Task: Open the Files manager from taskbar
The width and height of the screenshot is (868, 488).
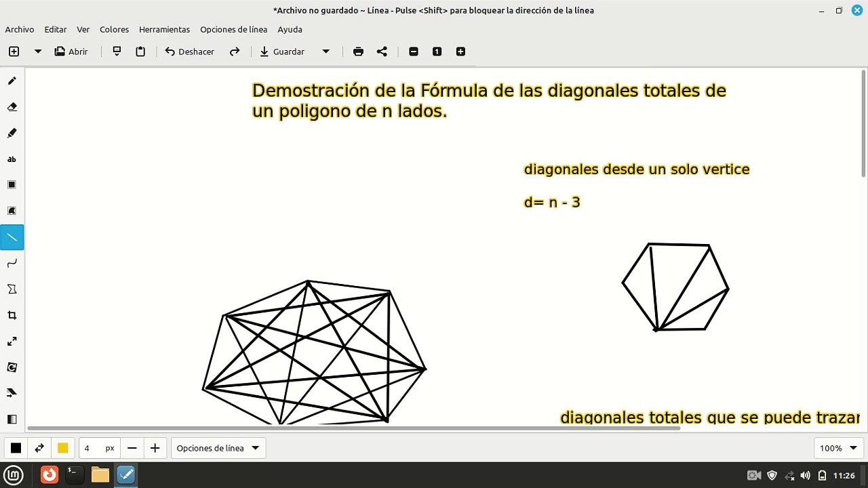Action: pyautogui.click(x=100, y=475)
